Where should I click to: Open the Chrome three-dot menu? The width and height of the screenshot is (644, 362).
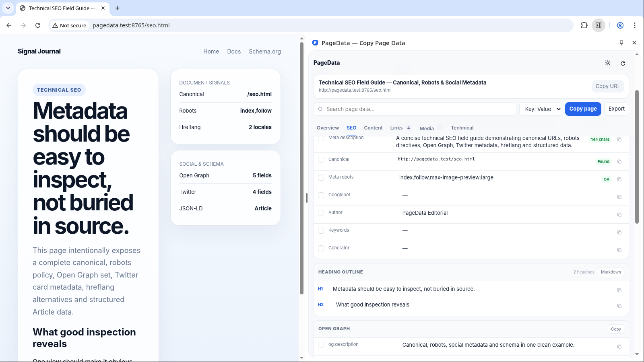(x=635, y=25)
